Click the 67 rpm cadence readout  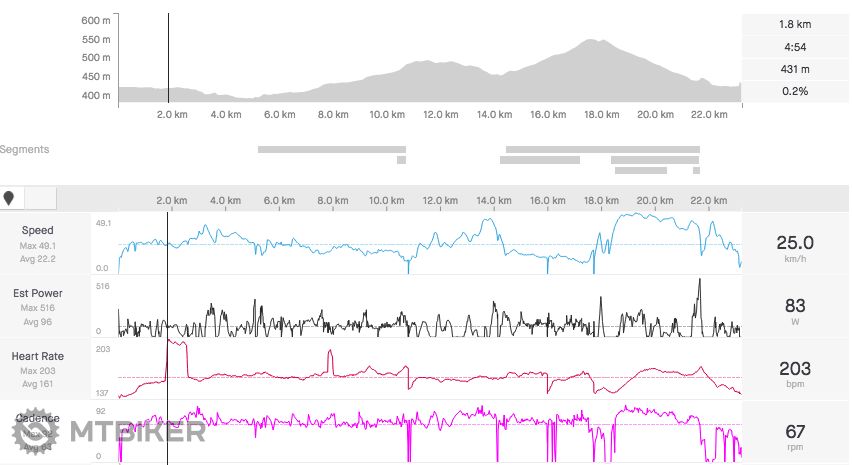(x=795, y=431)
